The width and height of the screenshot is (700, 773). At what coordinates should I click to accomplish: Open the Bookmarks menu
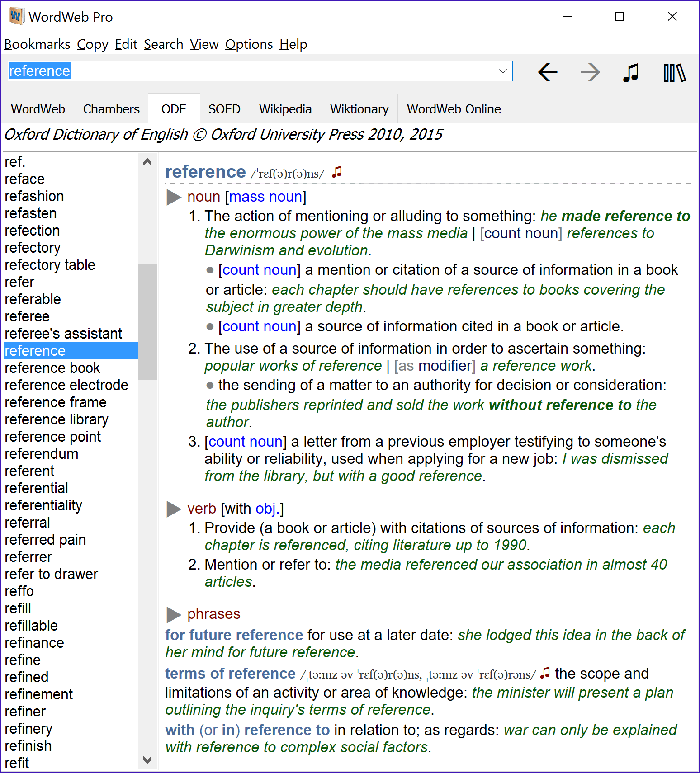tap(37, 44)
